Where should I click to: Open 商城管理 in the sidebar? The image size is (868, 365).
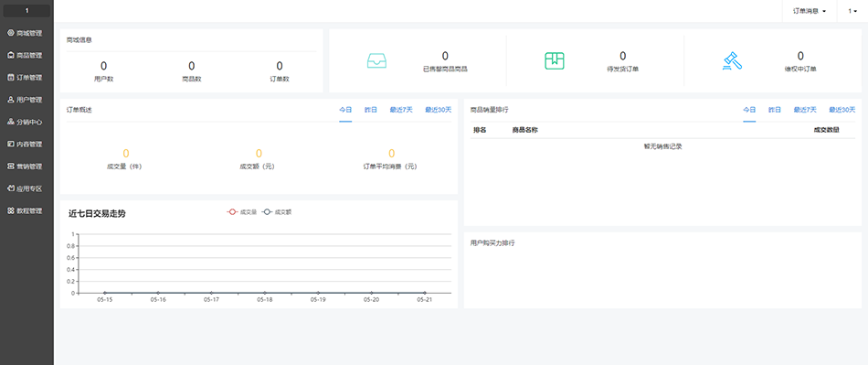click(25, 33)
